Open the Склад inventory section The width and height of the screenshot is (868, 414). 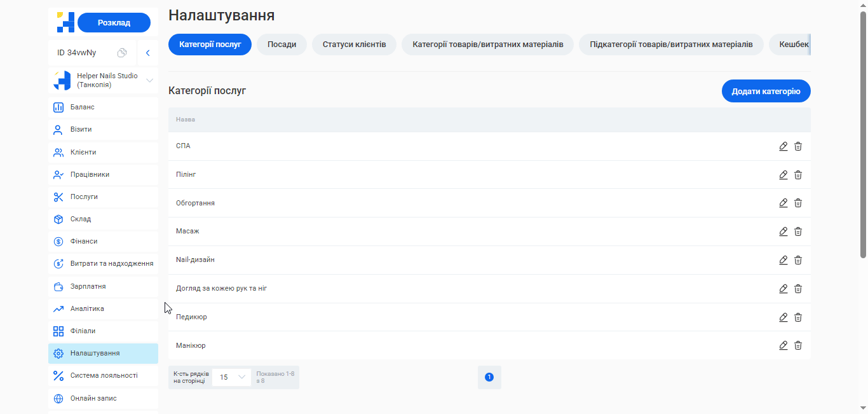click(x=82, y=219)
